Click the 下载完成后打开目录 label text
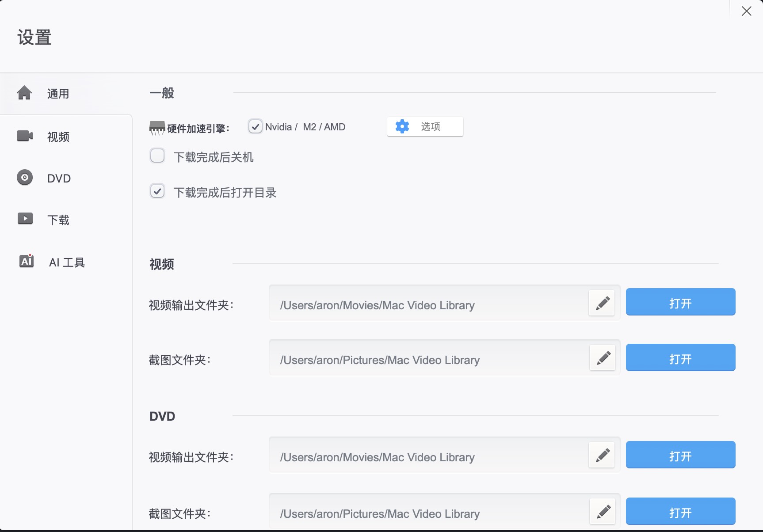This screenshot has height=532, width=763. tap(225, 193)
